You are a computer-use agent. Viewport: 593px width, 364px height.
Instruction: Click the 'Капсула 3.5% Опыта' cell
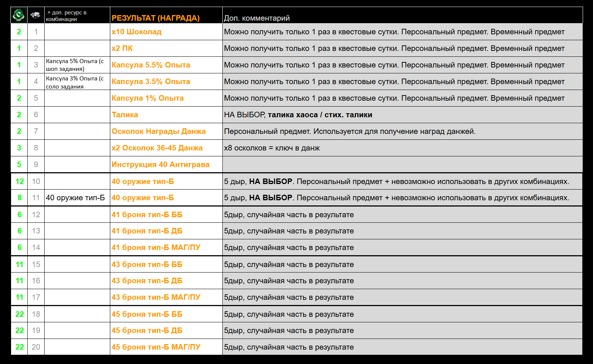(151, 82)
